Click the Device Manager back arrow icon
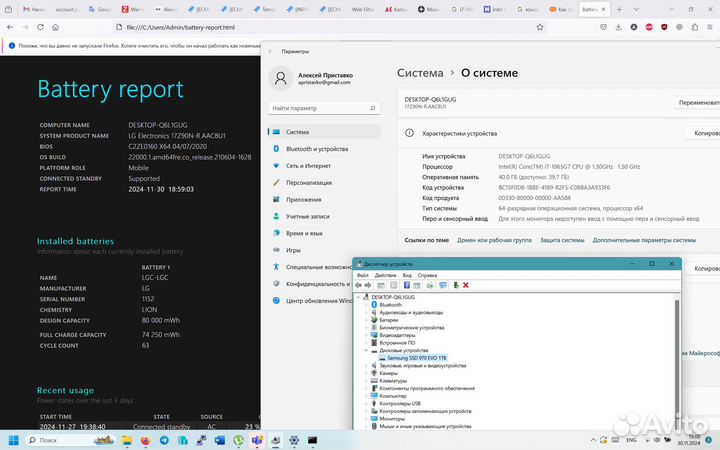Viewport: 720px width, 450px height. [x=361, y=285]
